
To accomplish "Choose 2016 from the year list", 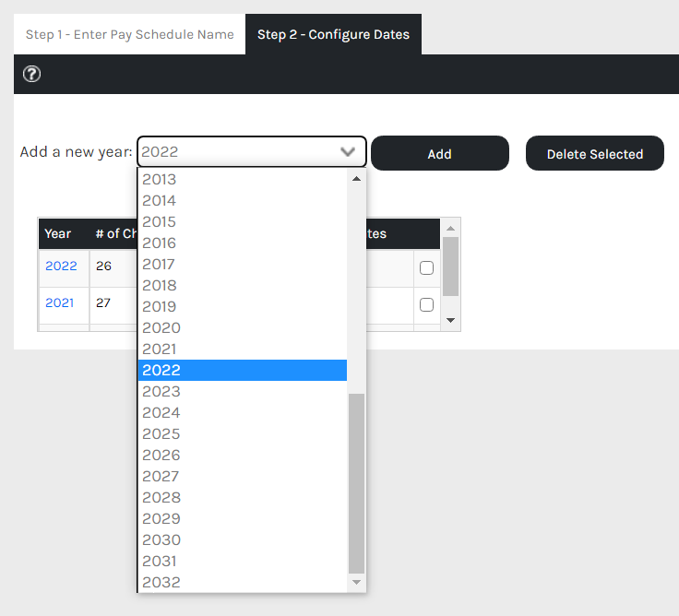I will [x=243, y=243].
